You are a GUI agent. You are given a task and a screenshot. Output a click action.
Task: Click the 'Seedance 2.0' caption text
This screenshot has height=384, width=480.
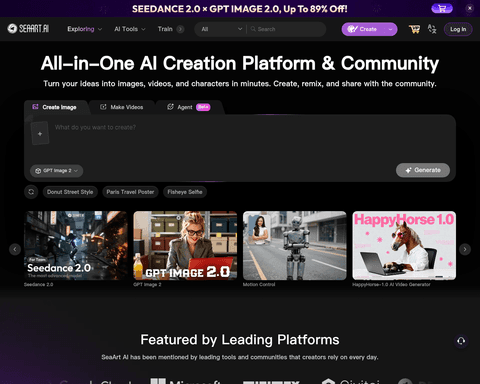(x=38, y=284)
